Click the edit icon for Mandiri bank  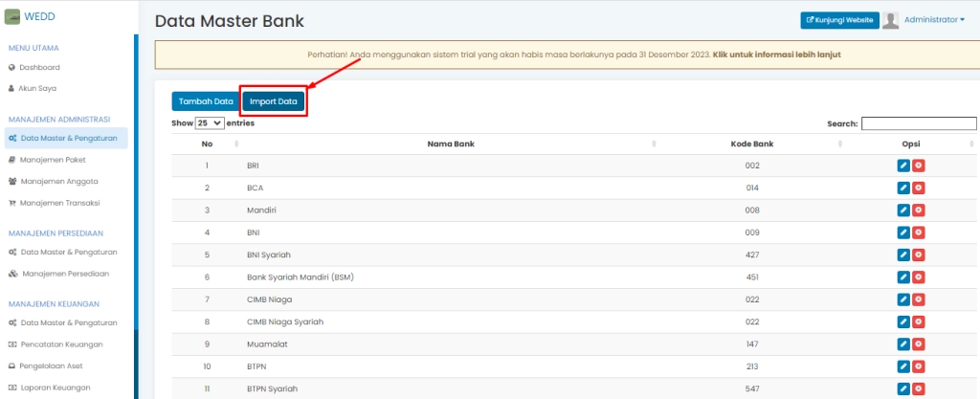903,210
